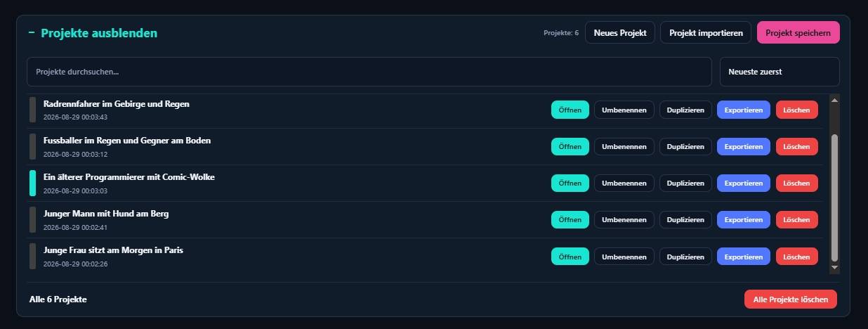Open Junger Mann mit Hund am Berg
The image size is (868, 329).
click(x=570, y=219)
